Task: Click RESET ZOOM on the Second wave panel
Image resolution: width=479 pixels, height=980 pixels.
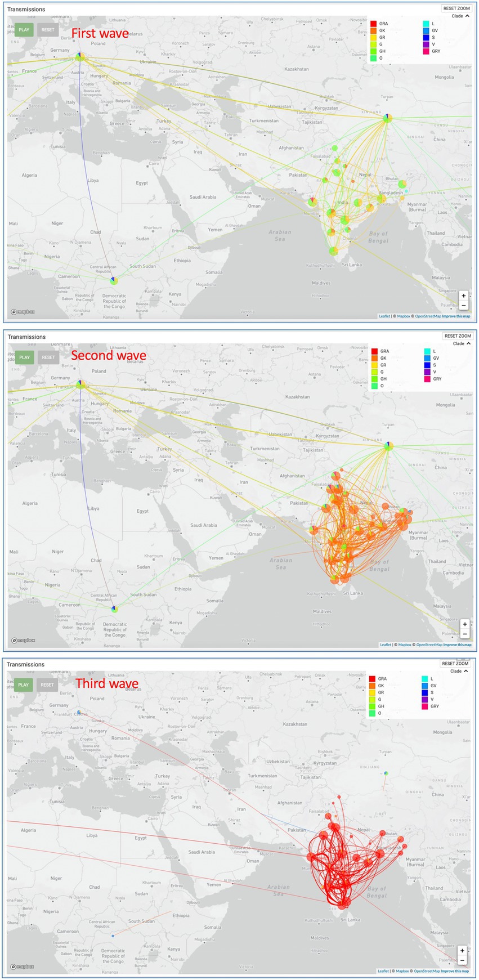Action: click(x=458, y=336)
